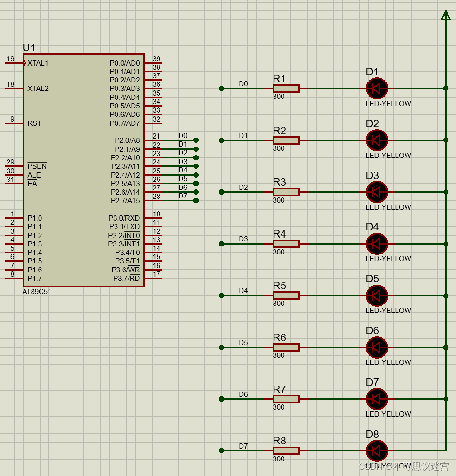The width and height of the screenshot is (456, 476).
Task: Select resistor R5
Action: click(x=286, y=295)
